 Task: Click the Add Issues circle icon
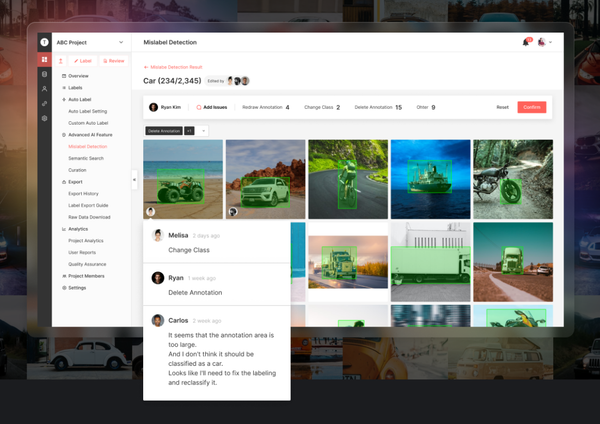199,108
